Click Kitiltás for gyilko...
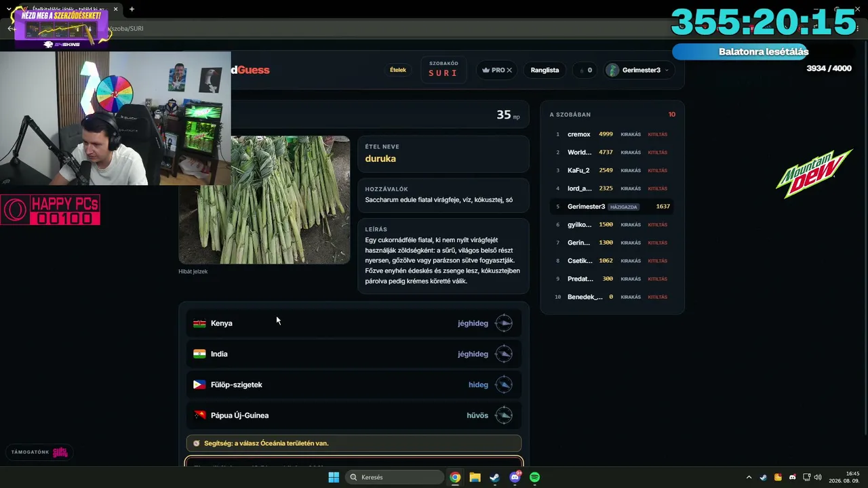868x488 pixels. (657, 224)
